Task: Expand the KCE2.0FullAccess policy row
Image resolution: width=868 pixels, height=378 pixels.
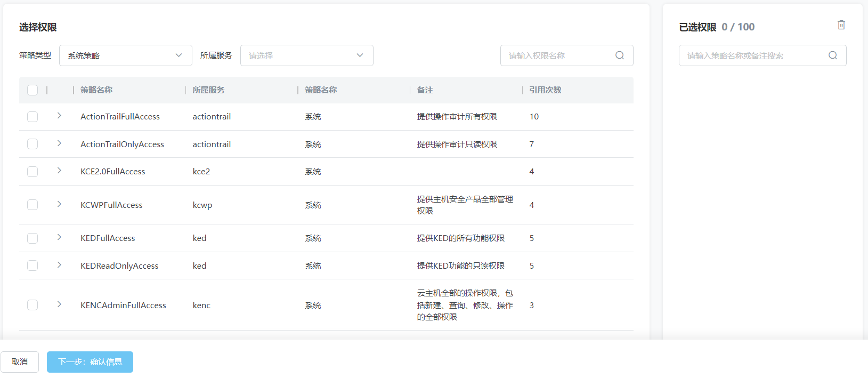Action: [x=59, y=171]
